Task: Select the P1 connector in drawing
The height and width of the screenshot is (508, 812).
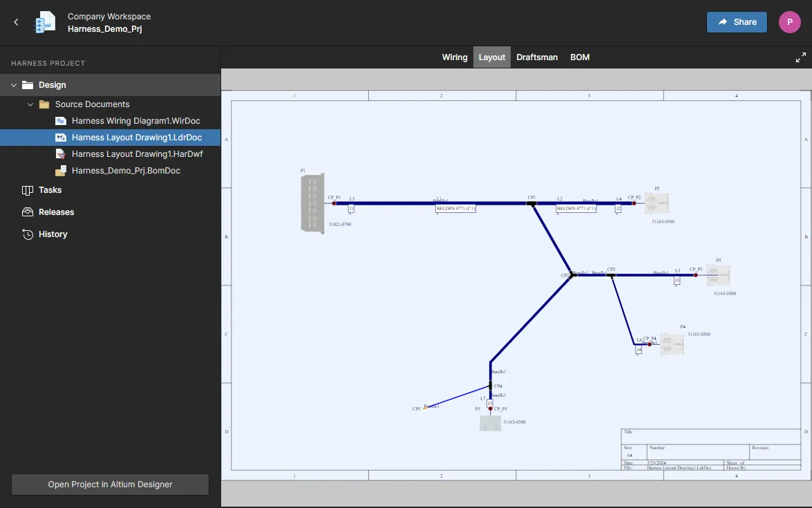Action: tap(312, 203)
